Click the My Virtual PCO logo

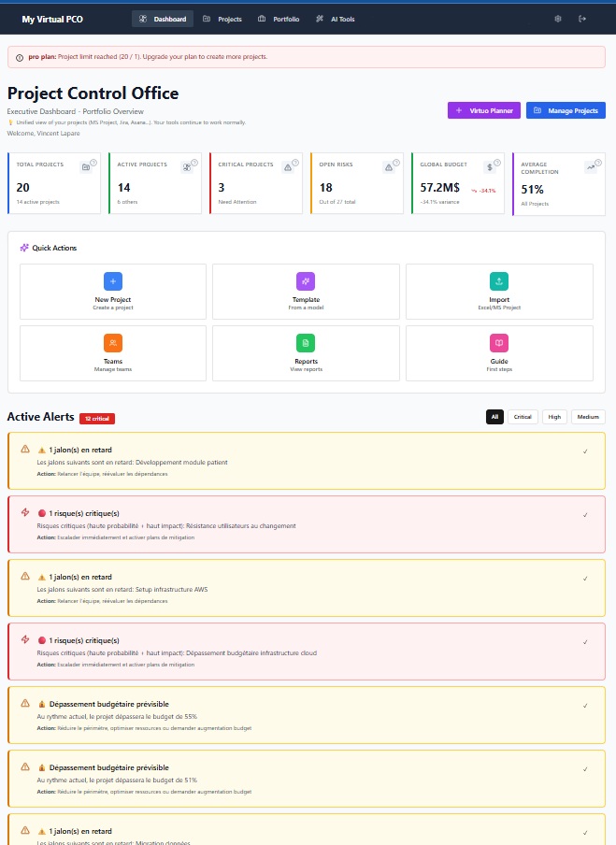coord(52,19)
